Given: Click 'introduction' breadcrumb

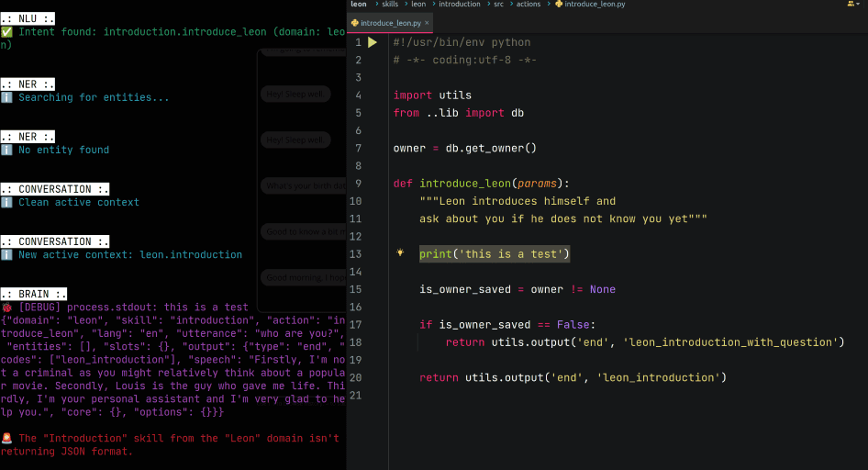Looking at the screenshot, I should click(460, 4).
